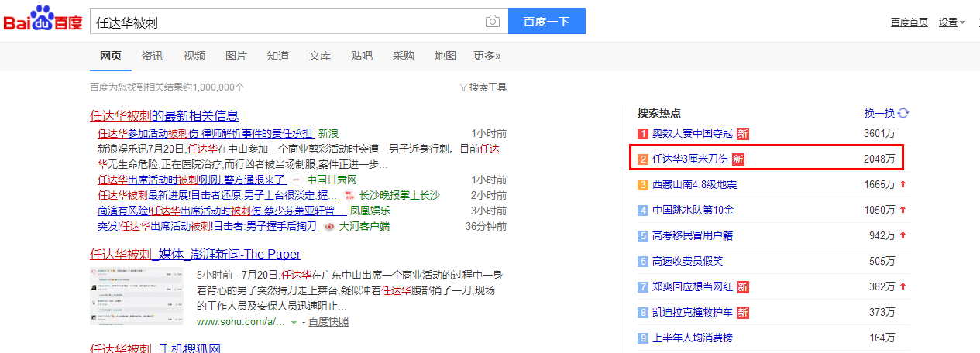Expand the 设置 dropdown menu

[951, 22]
